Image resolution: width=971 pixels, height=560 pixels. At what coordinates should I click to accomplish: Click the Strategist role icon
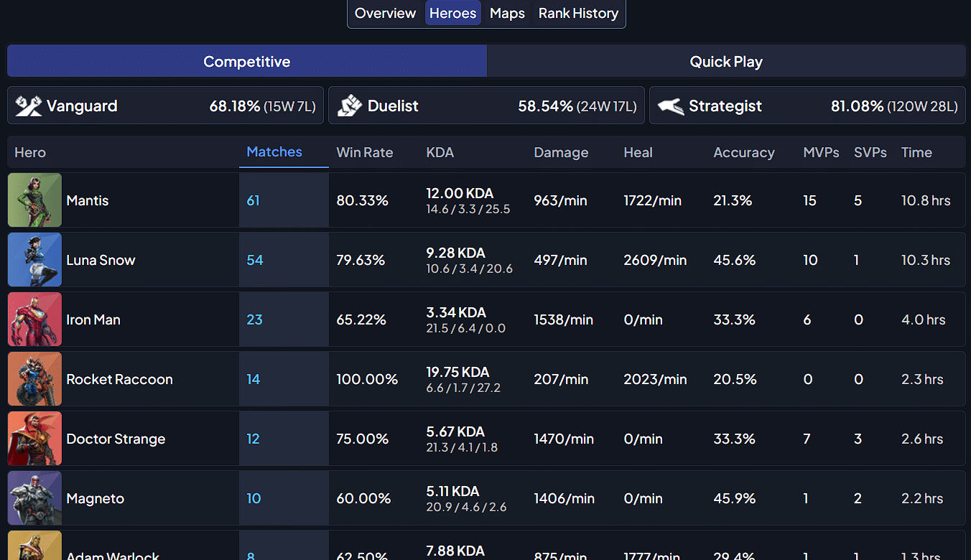pos(670,106)
